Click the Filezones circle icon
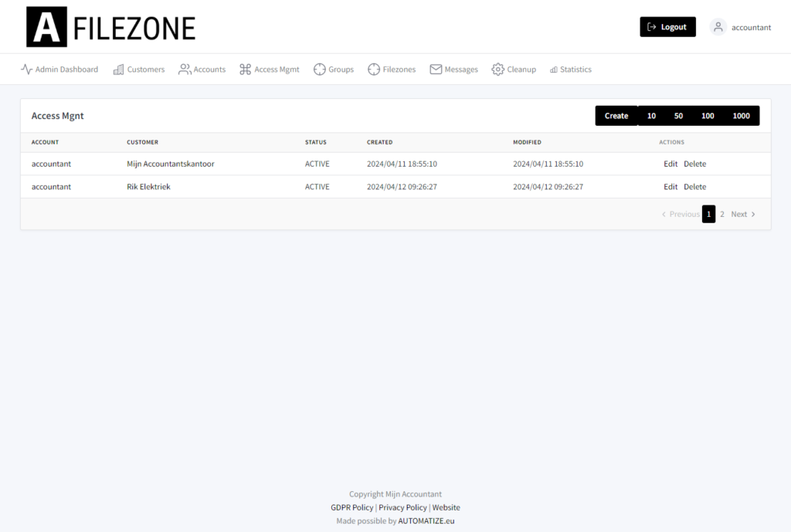The height and width of the screenshot is (532, 791). pyautogui.click(x=374, y=69)
